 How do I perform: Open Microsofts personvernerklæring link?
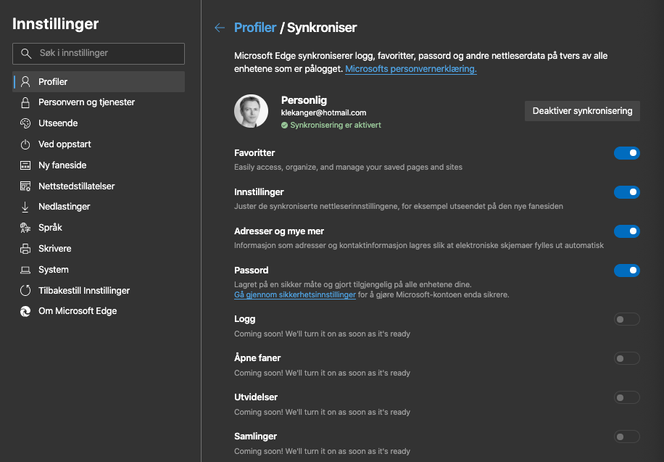coord(411,69)
